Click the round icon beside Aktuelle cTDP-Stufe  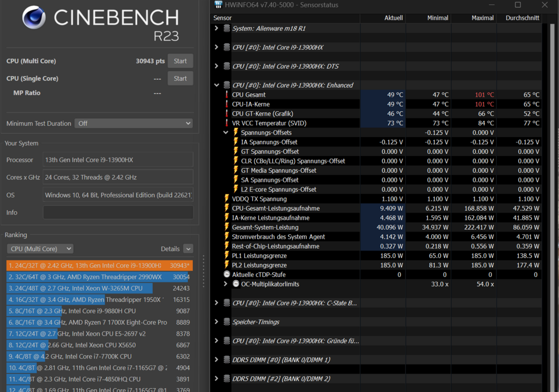227,275
